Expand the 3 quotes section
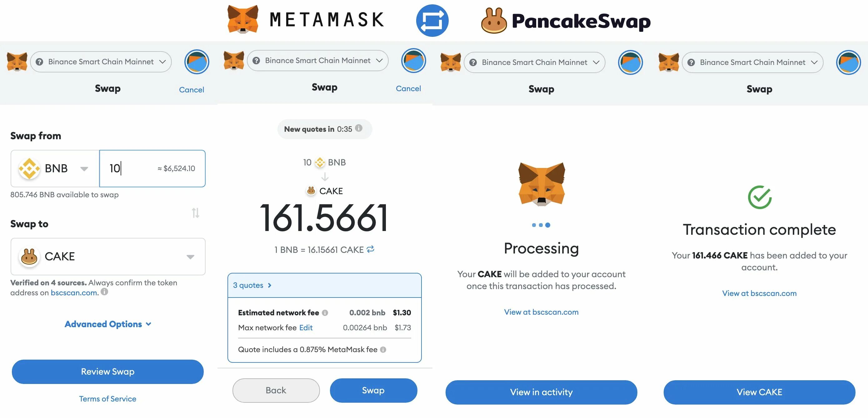Screen dimensions: 868x418 (252, 285)
